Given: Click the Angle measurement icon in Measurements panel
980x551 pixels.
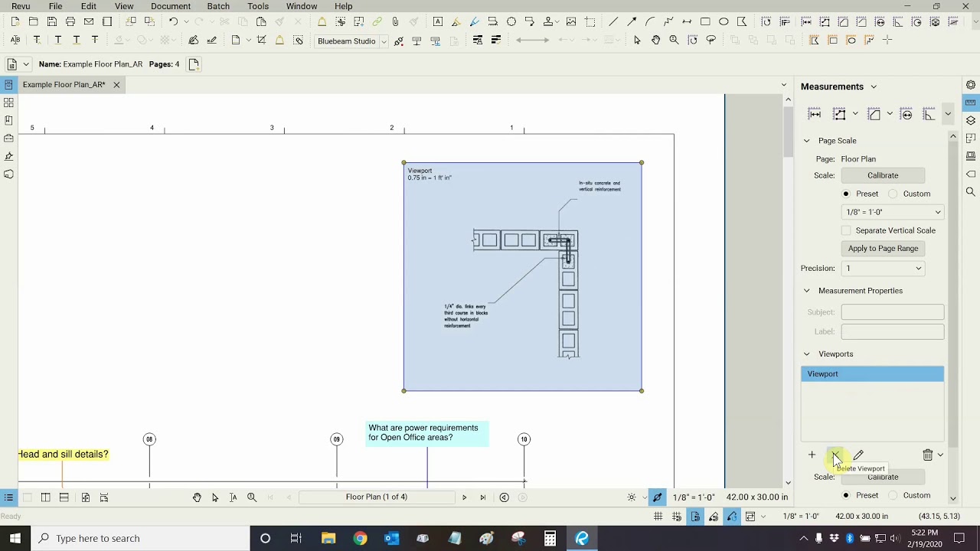Looking at the screenshot, I should click(929, 114).
